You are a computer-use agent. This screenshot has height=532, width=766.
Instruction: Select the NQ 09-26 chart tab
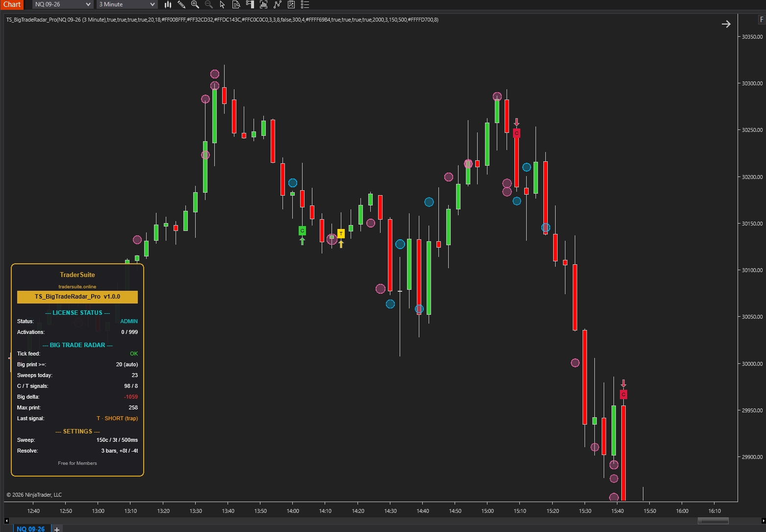pos(30,529)
